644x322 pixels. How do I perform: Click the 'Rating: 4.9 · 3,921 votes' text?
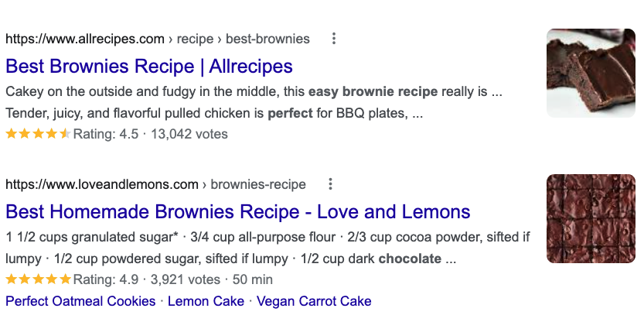coord(147,279)
